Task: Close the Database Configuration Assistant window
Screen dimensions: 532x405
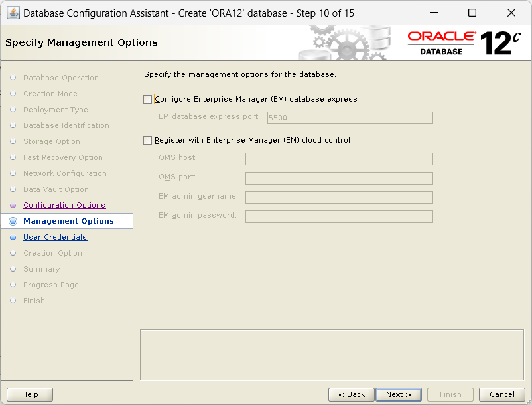Action: click(511, 13)
